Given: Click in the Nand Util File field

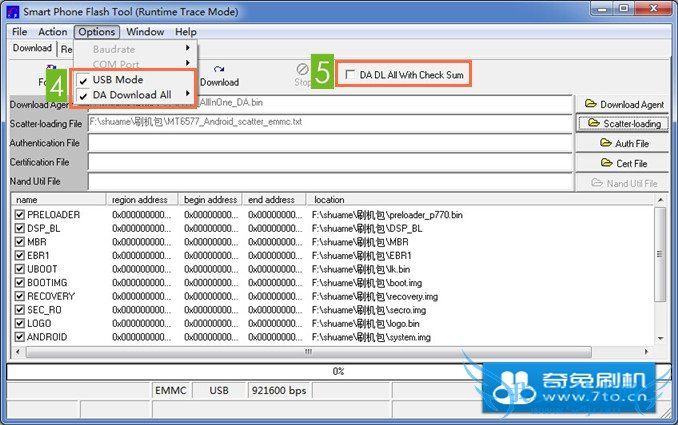Looking at the screenshot, I should point(330,182).
